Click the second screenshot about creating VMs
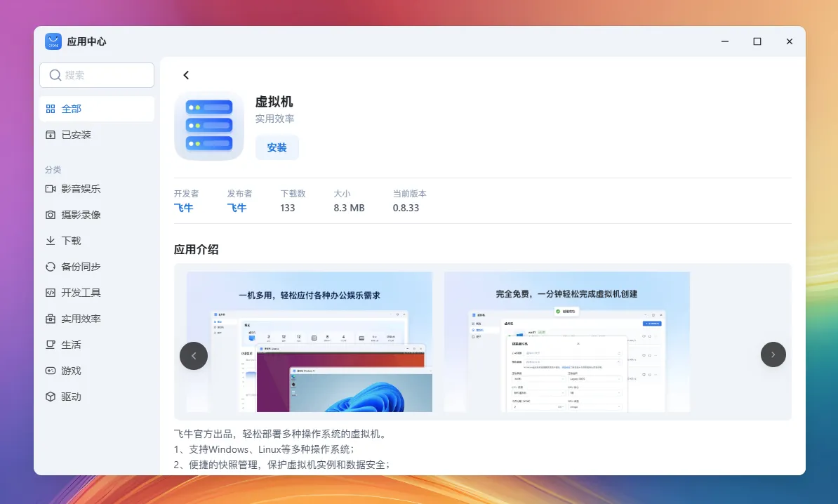This screenshot has height=504, width=838. point(566,342)
